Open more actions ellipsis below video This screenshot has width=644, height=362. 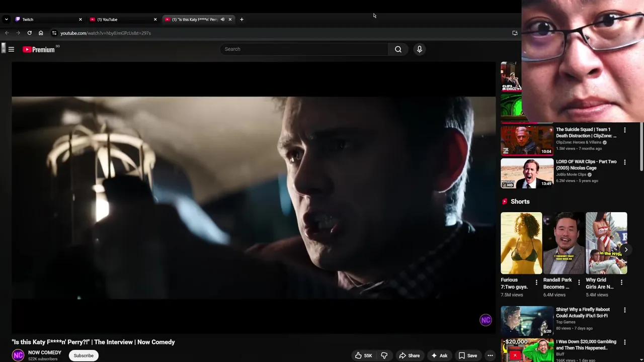pyautogui.click(x=490, y=355)
